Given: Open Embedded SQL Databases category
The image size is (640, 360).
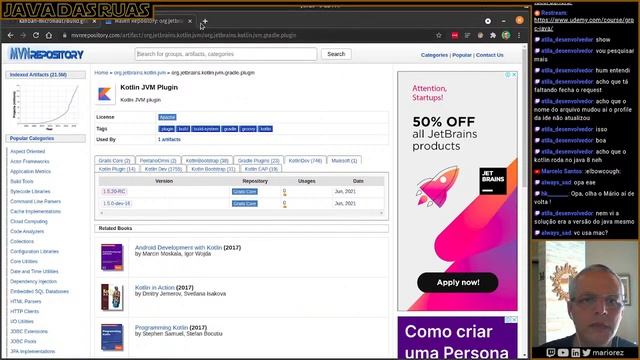Looking at the screenshot, I should coord(40,291).
